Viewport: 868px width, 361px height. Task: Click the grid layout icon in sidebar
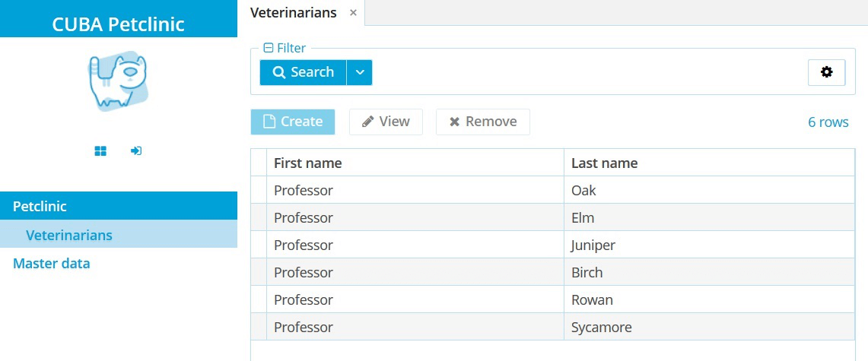(100, 151)
